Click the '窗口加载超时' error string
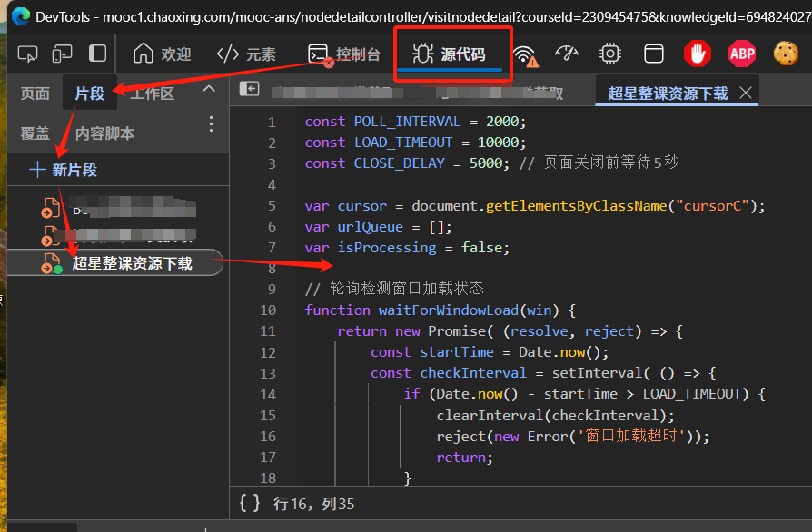The height and width of the screenshot is (532, 812). click(632, 436)
